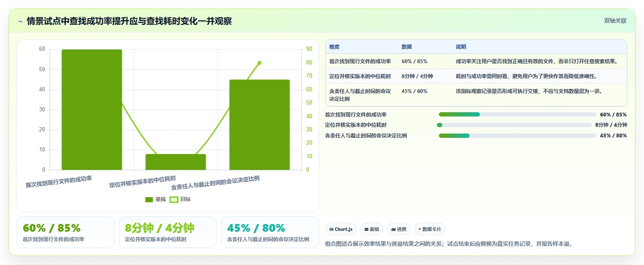This screenshot has height=265, width=644.
Task: Click x-axis label 定位并核实版本的中位耗时
Action: 142,182
